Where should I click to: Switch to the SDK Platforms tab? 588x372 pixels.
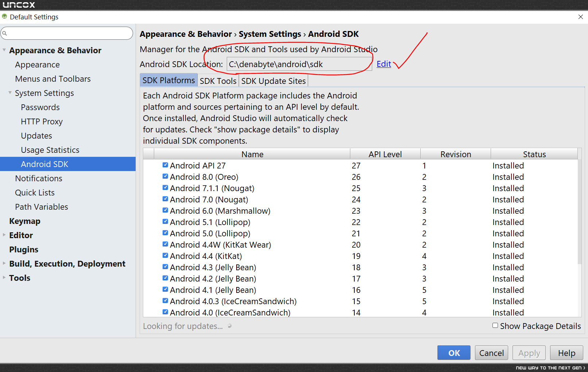168,80
